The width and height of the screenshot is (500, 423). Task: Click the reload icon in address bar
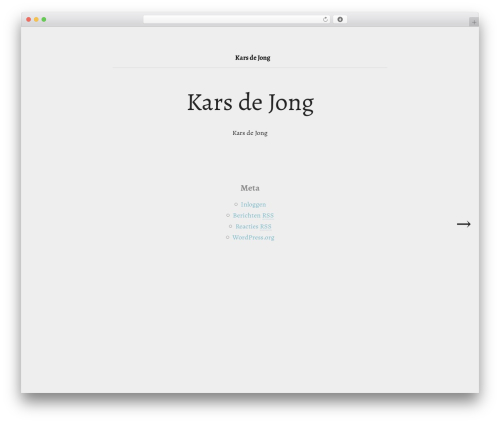(x=325, y=20)
